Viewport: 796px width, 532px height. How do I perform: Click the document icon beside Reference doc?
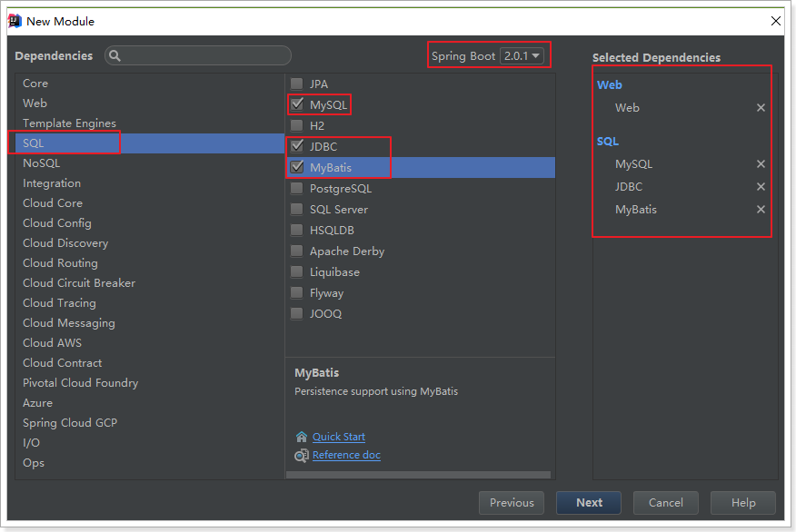302,456
